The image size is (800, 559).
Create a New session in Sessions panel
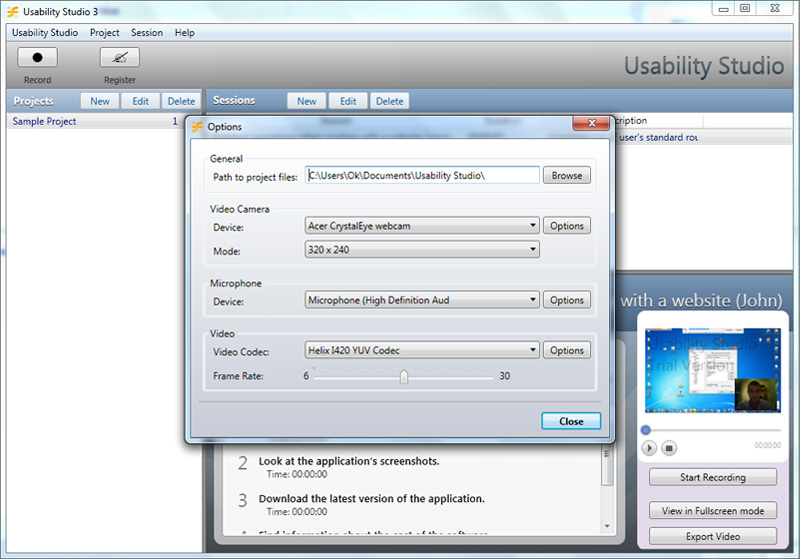307,101
